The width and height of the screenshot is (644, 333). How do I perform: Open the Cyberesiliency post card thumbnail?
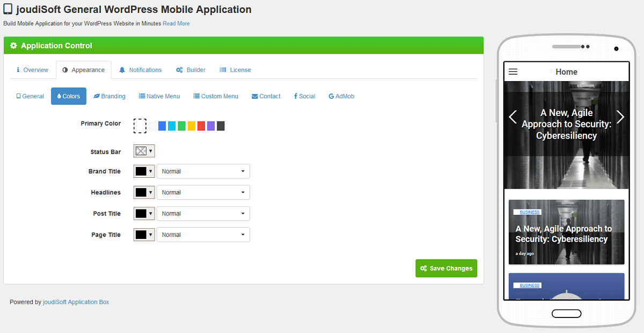pos(566,232)
